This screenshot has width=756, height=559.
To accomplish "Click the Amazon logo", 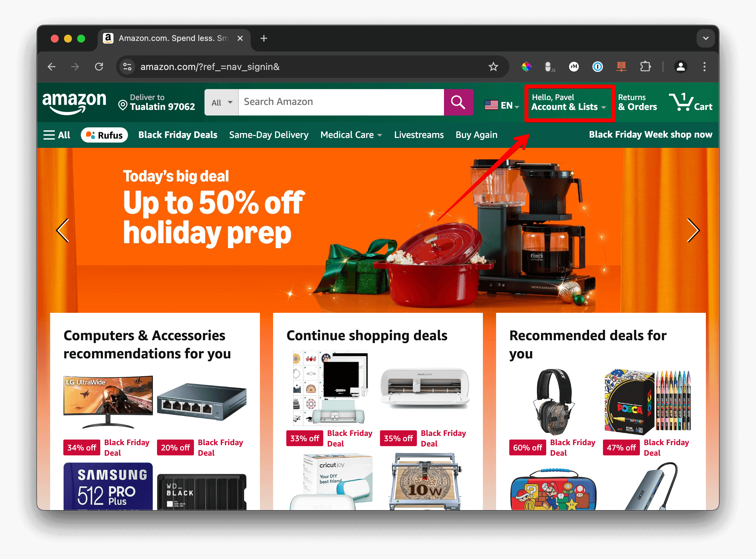I will pyautogui.click(x=74, y=103).
